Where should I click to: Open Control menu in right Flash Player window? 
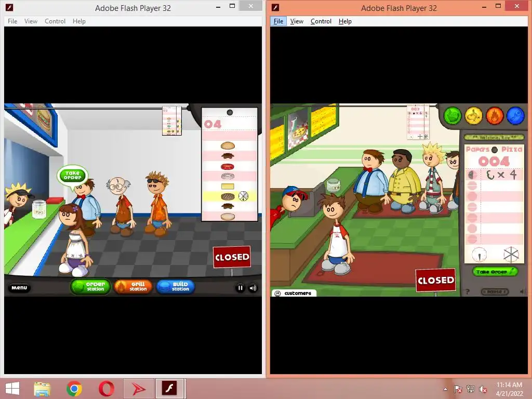[x=321, y=21]
